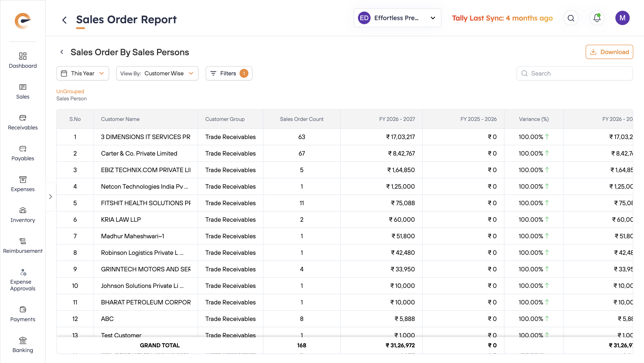Open the Sales menu item
644x363 pixels.
pos(23,87)
